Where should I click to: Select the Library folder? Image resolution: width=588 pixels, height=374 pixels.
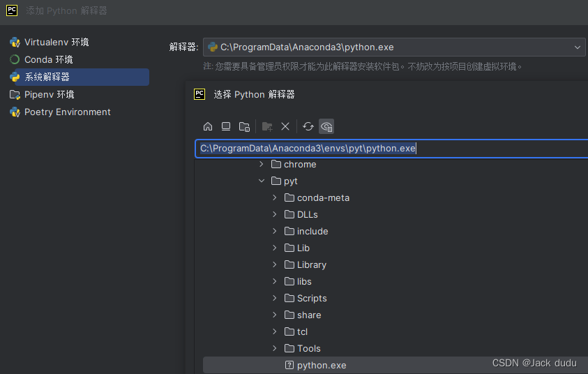306,264
